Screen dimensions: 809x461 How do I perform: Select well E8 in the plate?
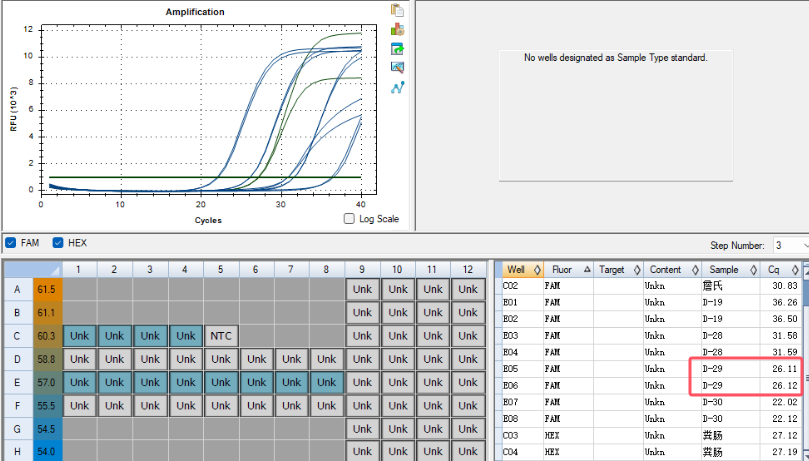[x=327, y=383]
